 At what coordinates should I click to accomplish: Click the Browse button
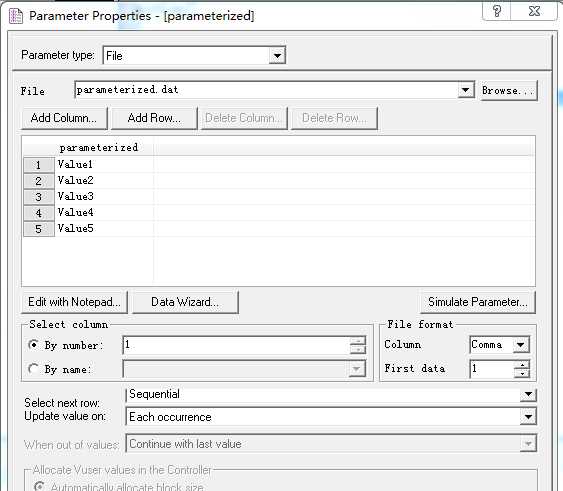[x=509, y=91]
